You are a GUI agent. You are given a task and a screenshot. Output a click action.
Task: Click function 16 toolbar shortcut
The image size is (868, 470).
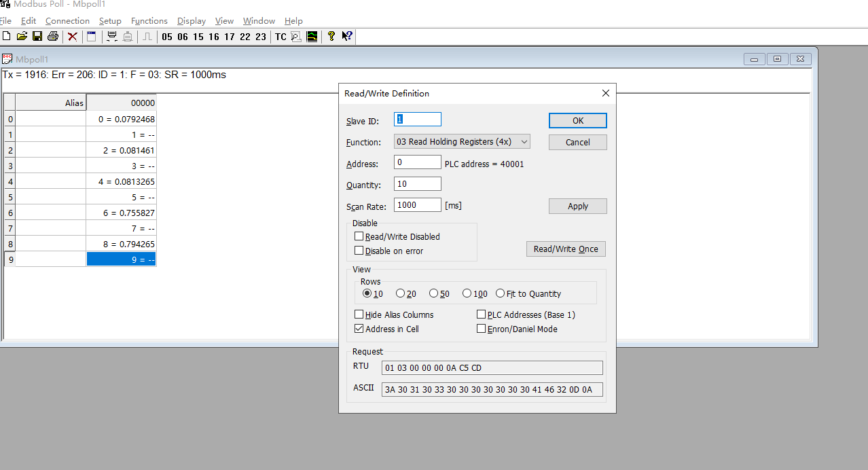(x=214, y=37)
